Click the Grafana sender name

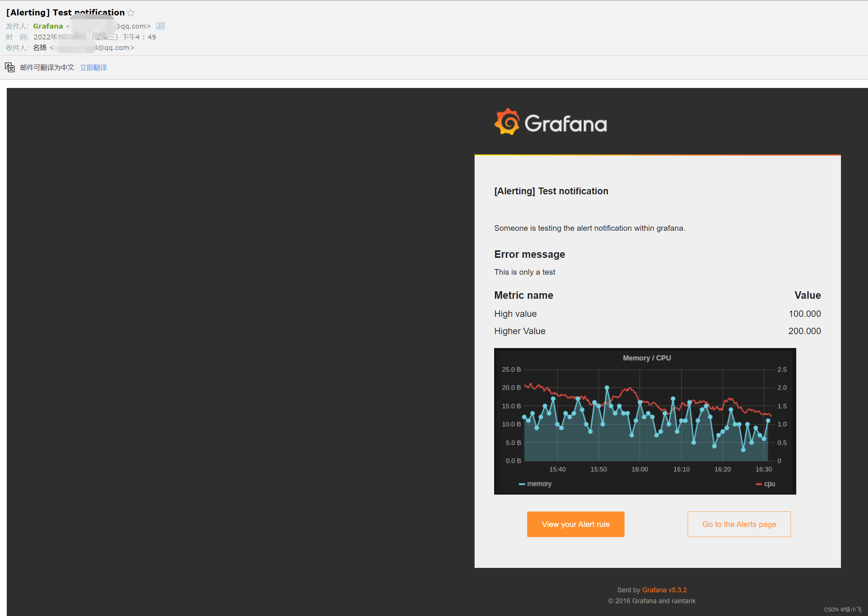click(48, 26)
